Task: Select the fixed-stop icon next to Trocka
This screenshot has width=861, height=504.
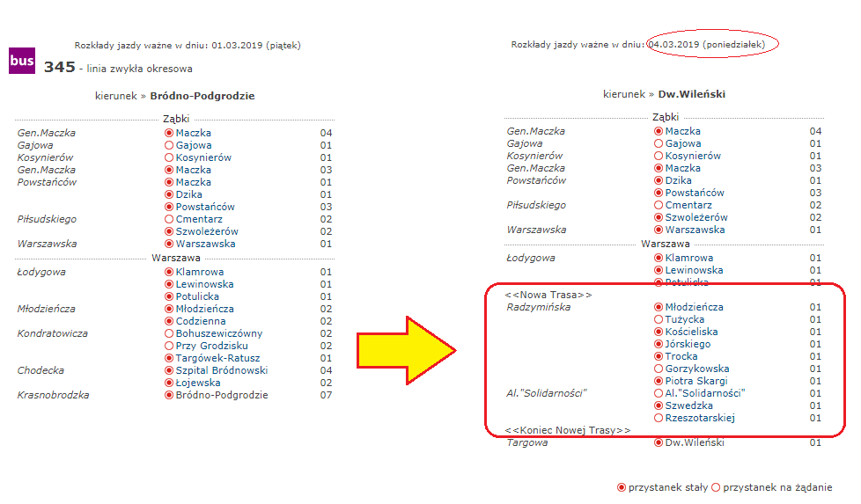Action: point(659,356)
